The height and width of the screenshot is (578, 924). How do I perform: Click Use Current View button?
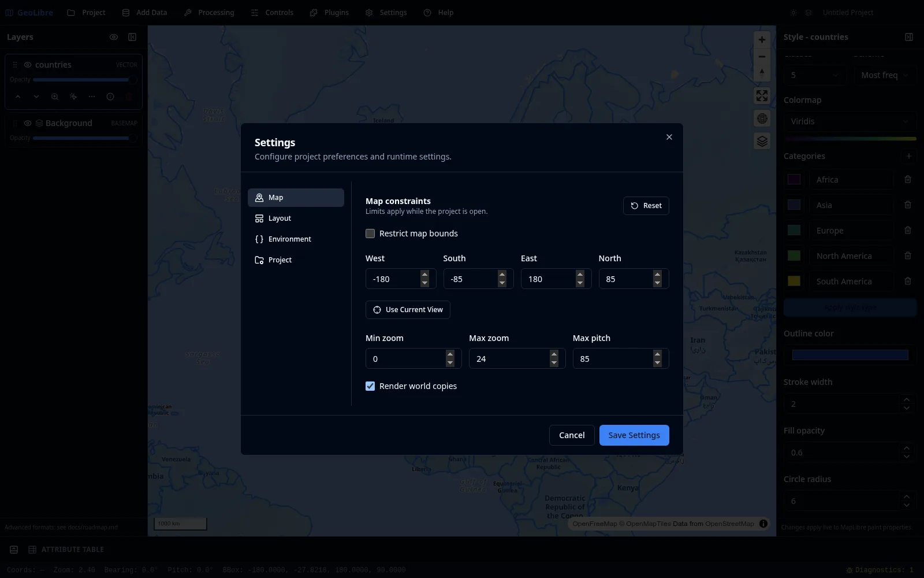408,310
